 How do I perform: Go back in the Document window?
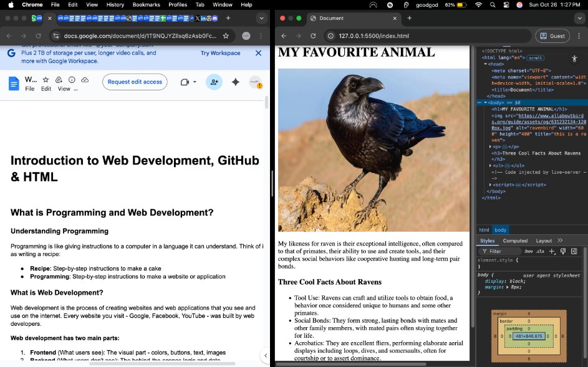pyautogui.click(x=284, y=36)
